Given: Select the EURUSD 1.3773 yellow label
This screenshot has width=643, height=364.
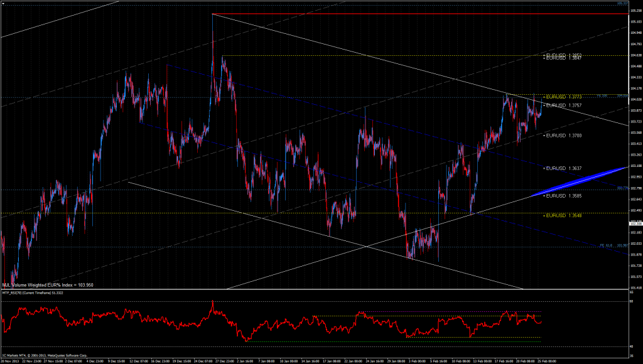Looking at the screenshot, I should 562,97.
